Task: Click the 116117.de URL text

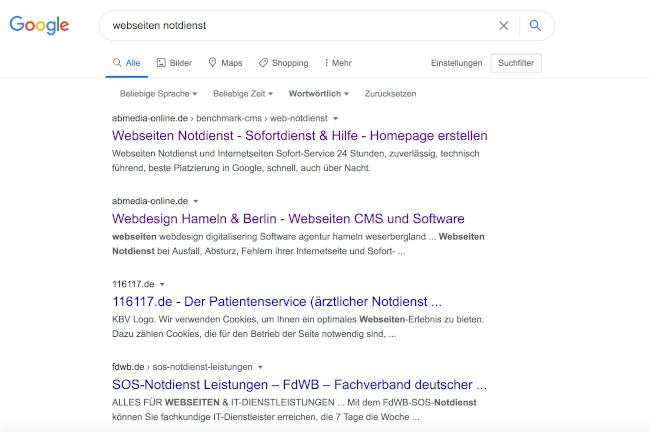Action: point(133,284)
